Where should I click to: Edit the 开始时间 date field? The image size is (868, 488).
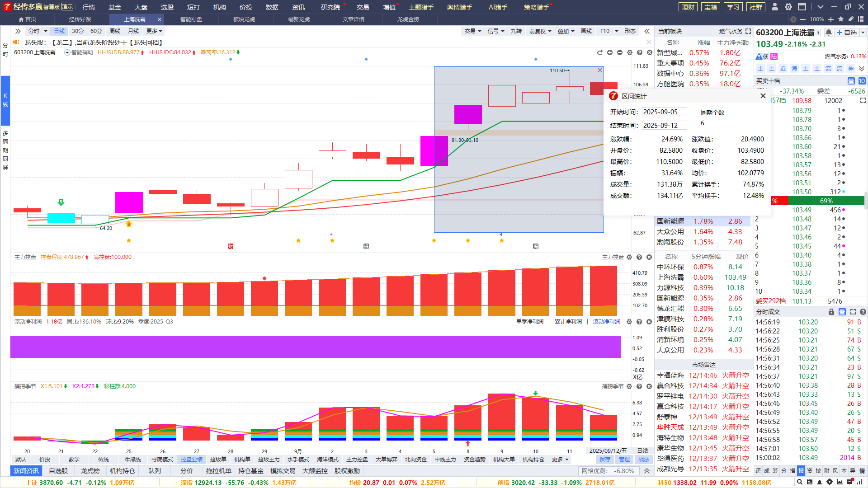[x=664, y=112]
